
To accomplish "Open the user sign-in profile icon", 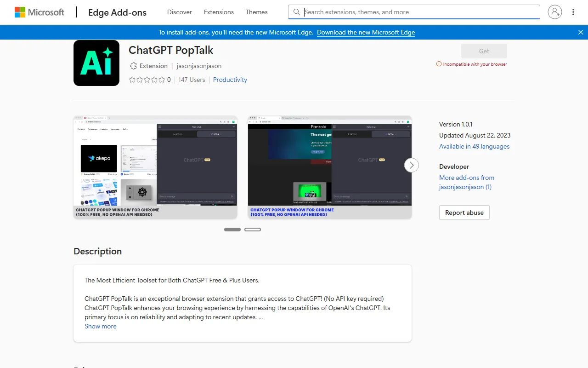I will coord(555,12).
